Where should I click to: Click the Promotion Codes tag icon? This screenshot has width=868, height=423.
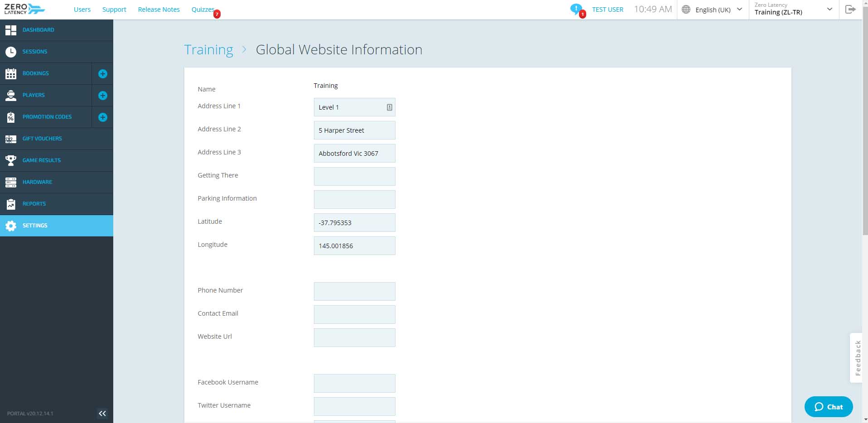pos(11,117)
